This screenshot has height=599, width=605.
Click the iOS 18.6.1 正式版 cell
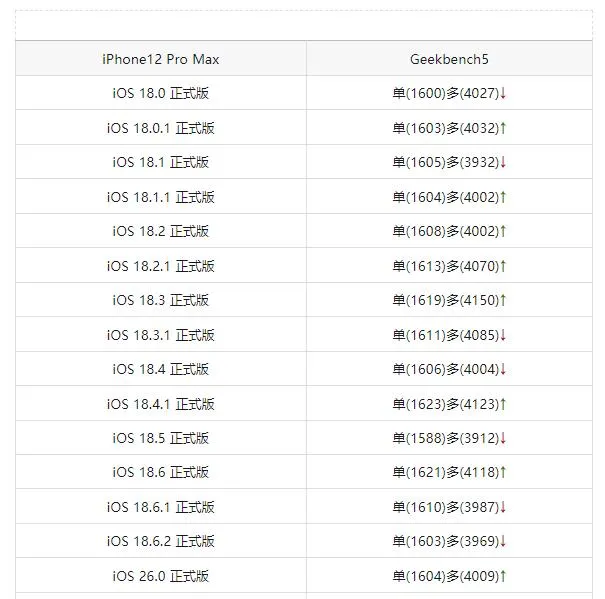[x=161, y=507]
